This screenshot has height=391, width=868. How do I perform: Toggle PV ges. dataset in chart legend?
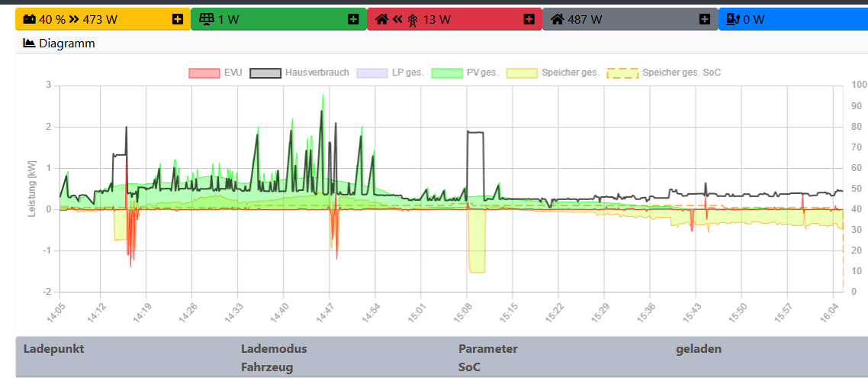tap(465, 73)
